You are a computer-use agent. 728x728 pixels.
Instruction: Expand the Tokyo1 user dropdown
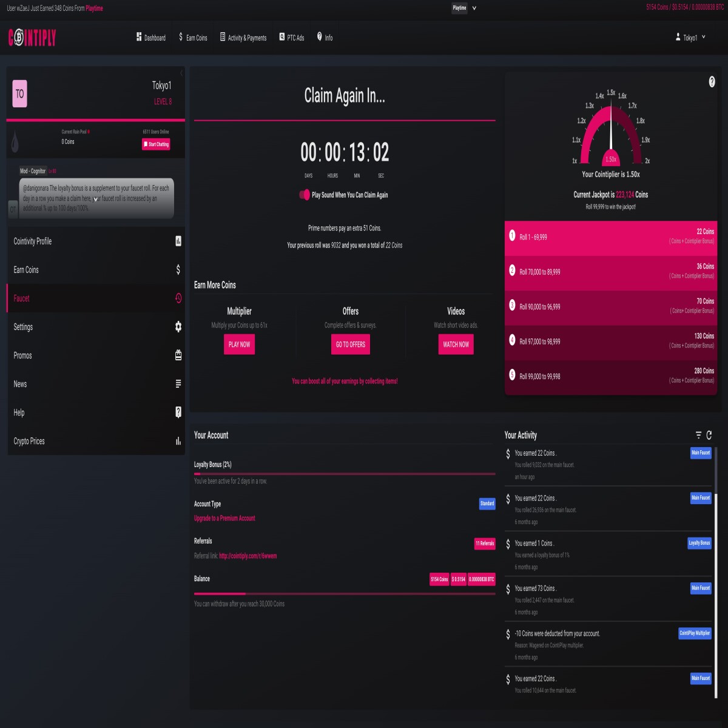pos(690,38)
